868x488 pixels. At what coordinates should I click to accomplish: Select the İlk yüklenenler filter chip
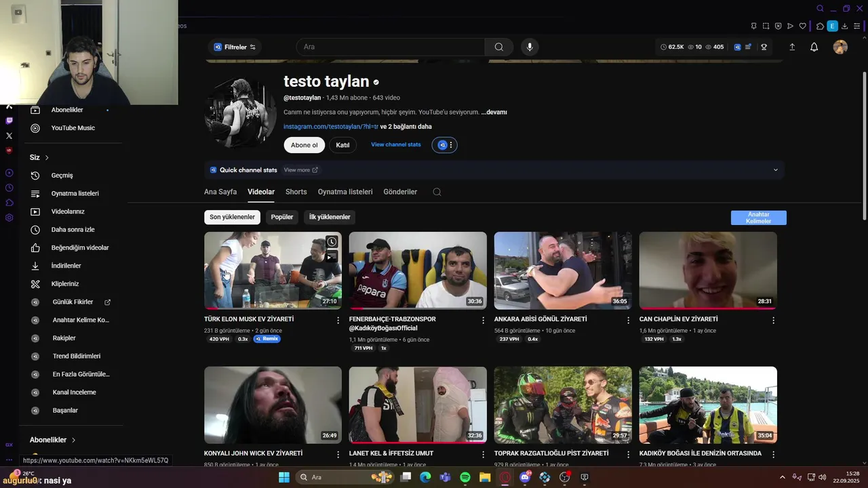click(330, 217)
